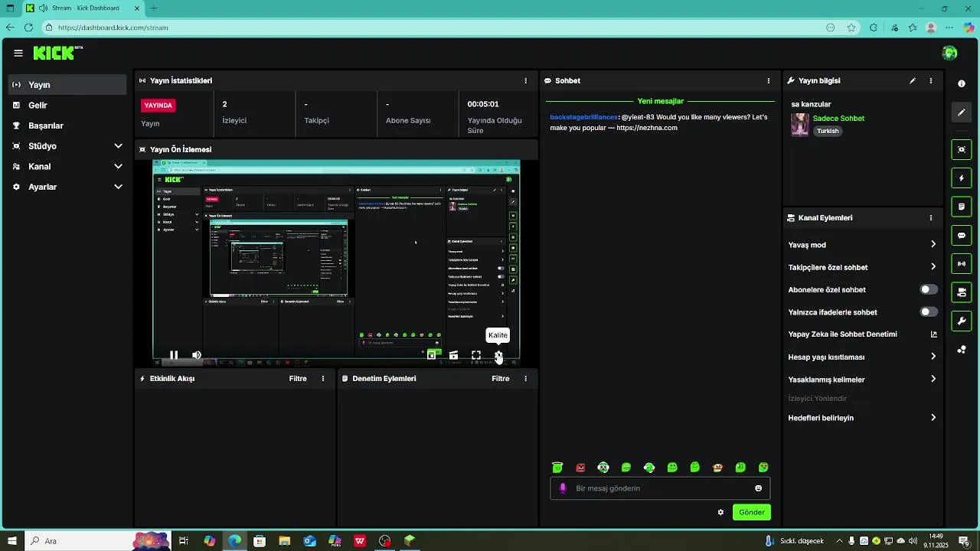
Task: Toggle the wrench widget icon in right rail
Action: coord(962,321)
